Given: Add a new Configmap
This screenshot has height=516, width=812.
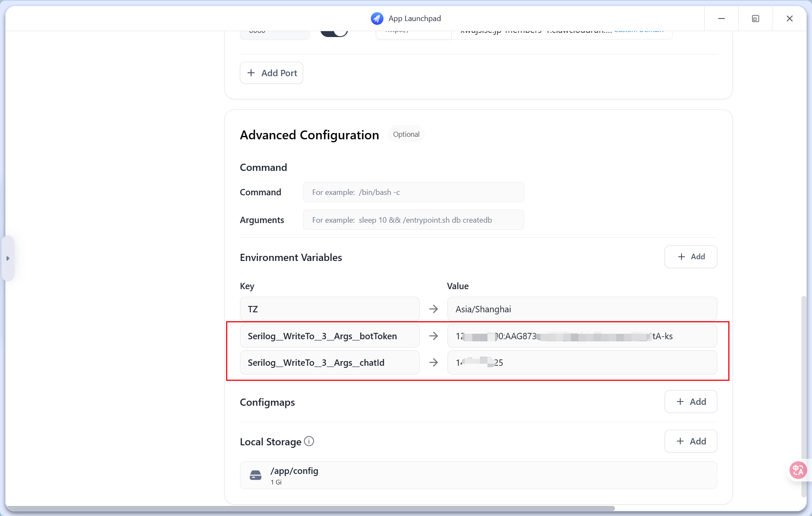Looking at the screenshot, I should pyautogui.click(x=691, y=402).
